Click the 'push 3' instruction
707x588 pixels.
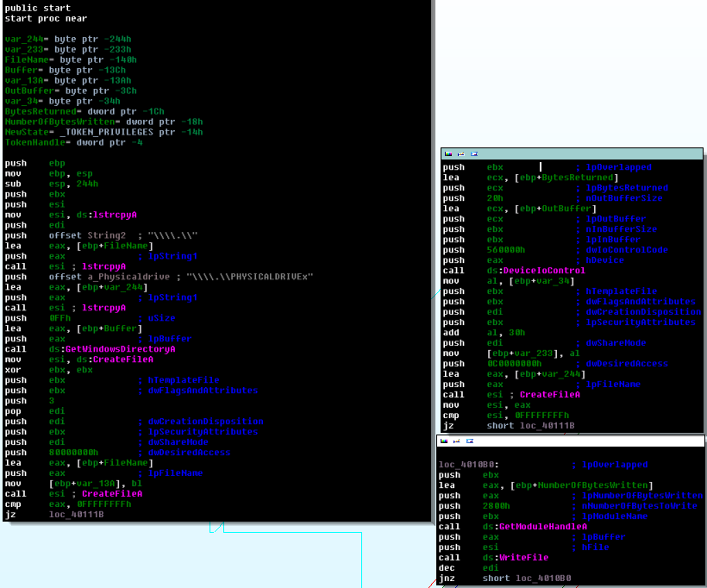coord(29,401)
